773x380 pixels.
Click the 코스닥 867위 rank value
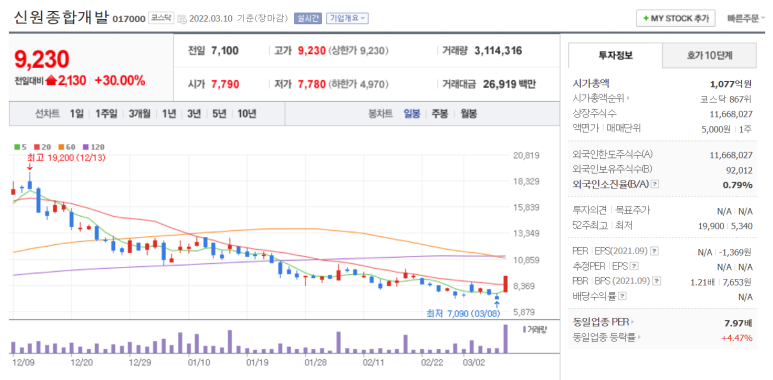[x=726, y=99]
